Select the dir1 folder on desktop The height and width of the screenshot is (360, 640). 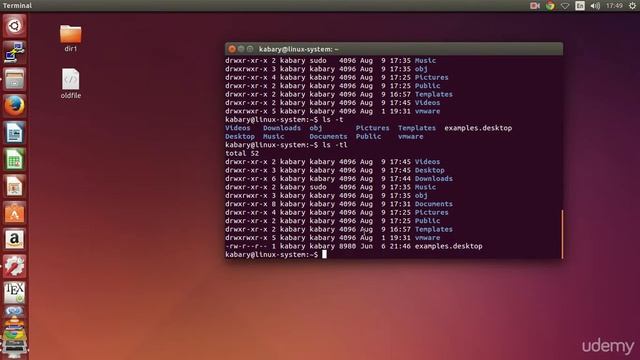click(x=71, y=38)
